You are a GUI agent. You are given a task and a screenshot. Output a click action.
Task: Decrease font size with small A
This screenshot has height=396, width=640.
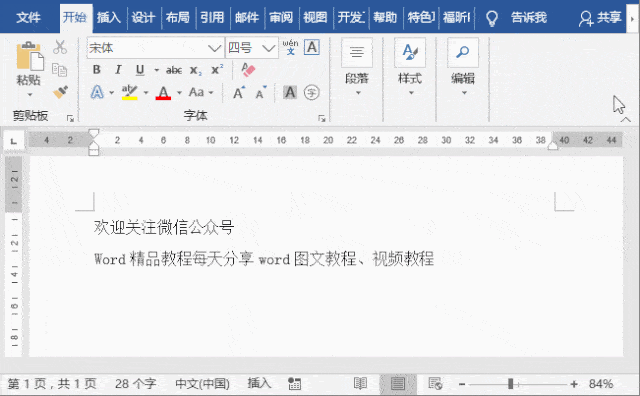click(261, 93)
